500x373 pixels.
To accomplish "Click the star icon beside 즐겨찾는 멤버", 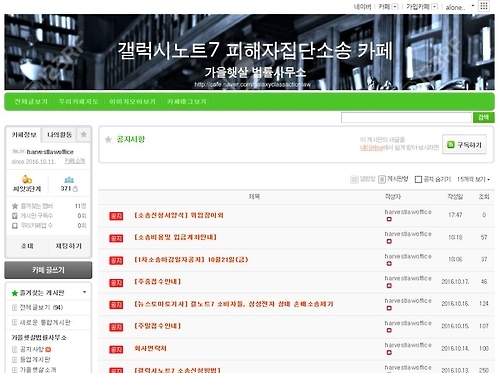I will [x=15, y=206].
